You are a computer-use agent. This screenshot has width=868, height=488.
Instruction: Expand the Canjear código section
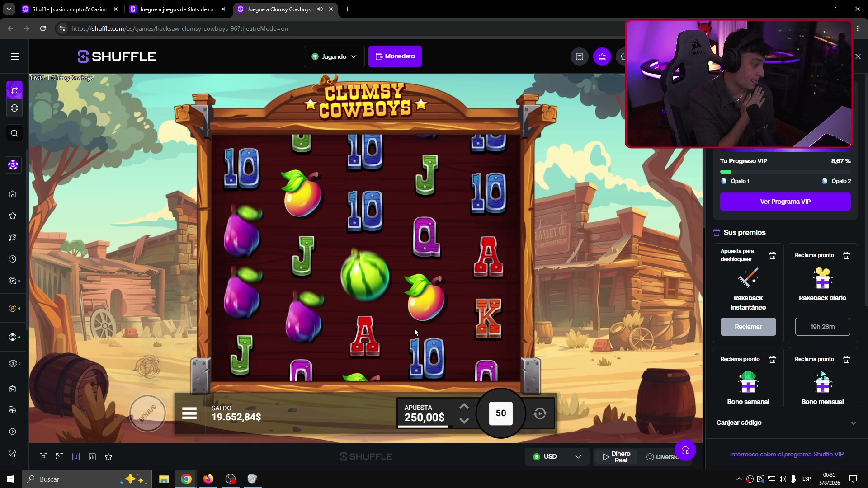(x=786, y=423)
